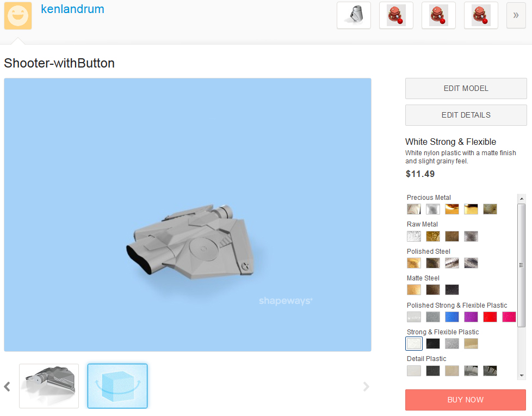Select Matte Steel bronze swatch

pyautogui.click(x=433, y=290)
